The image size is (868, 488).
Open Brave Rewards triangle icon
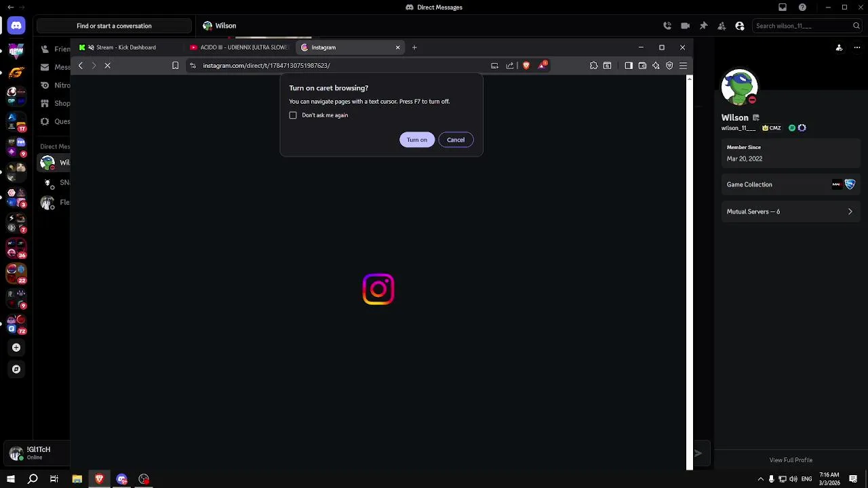542,65
